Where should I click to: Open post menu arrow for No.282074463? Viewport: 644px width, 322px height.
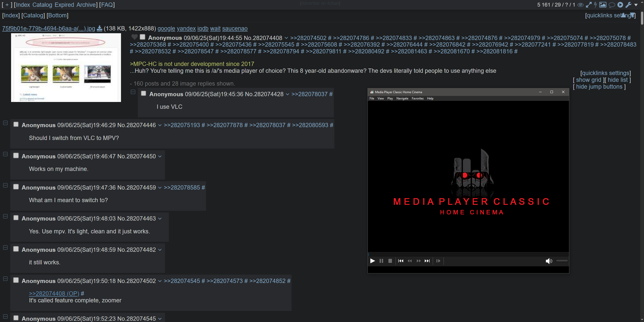pos(160,219)
